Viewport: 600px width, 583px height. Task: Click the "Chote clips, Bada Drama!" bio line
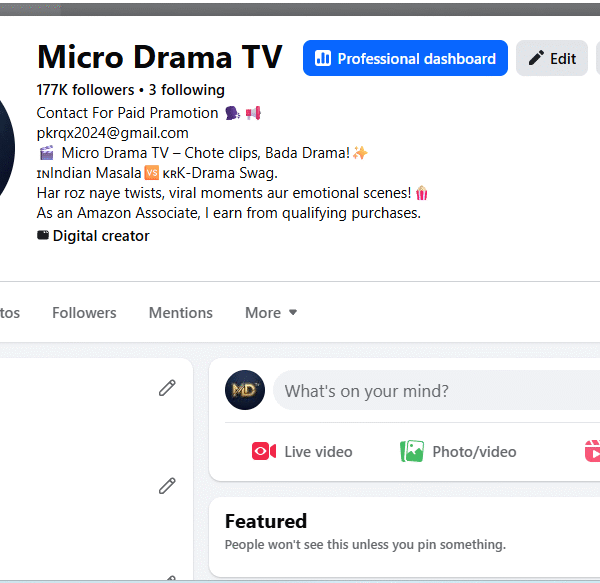202,153
